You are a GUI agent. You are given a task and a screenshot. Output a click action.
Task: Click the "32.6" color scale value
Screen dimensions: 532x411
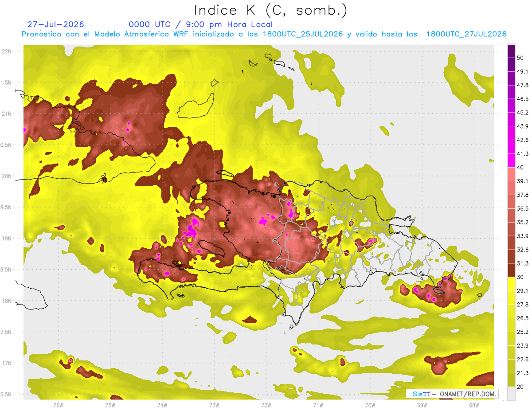pyautogui.click(x=523, y=250)
